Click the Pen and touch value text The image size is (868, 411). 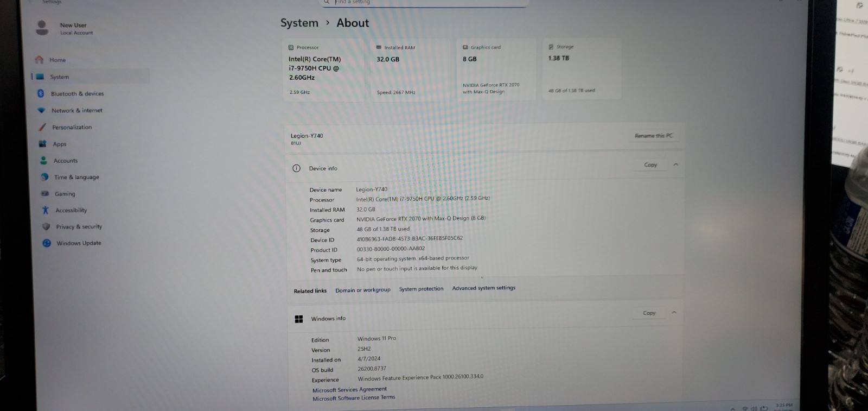[x=417, y=268]
